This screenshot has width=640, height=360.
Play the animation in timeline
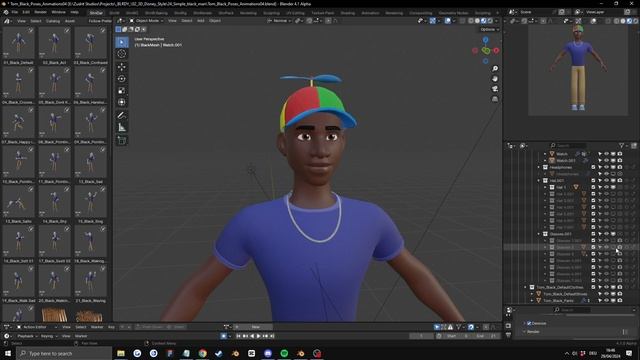(258, 336)
